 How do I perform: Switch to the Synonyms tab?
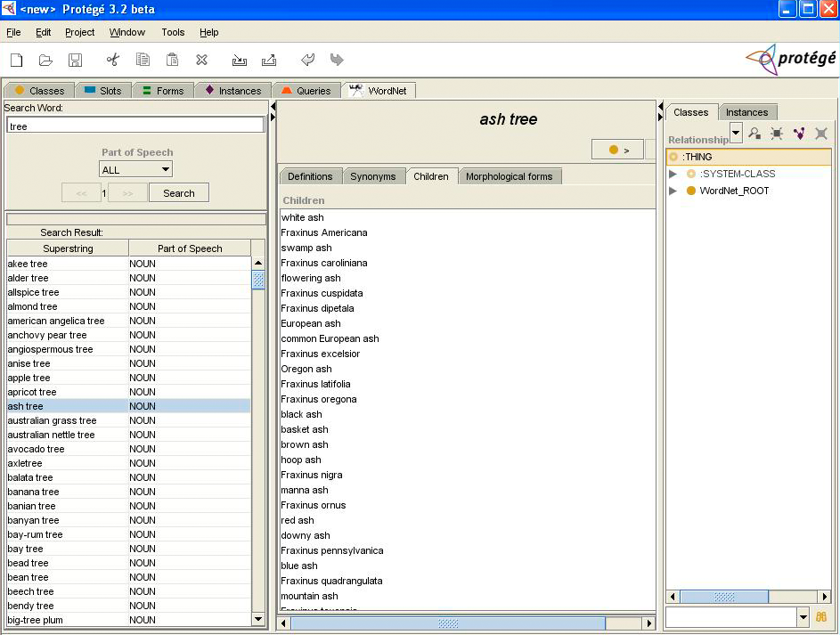372,176
